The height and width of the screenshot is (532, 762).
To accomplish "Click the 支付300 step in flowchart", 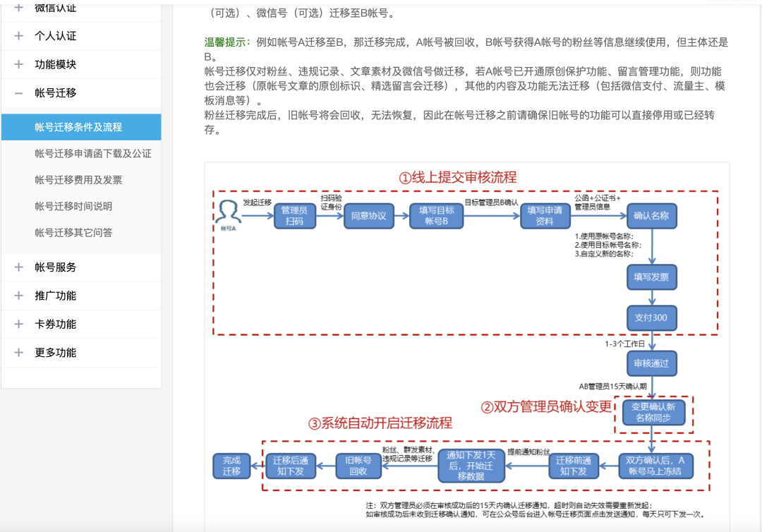I will tap(651, 318).
